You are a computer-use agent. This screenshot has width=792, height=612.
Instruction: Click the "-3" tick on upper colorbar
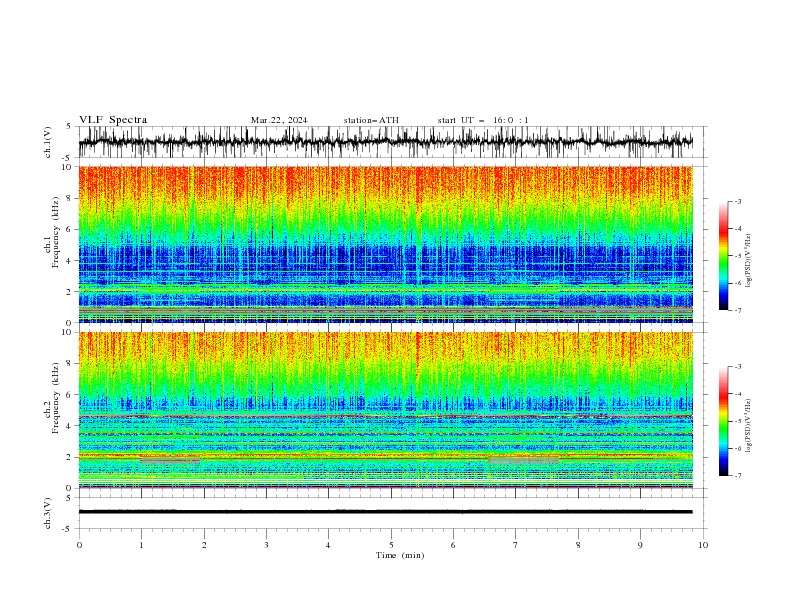[x=738, y=201]
